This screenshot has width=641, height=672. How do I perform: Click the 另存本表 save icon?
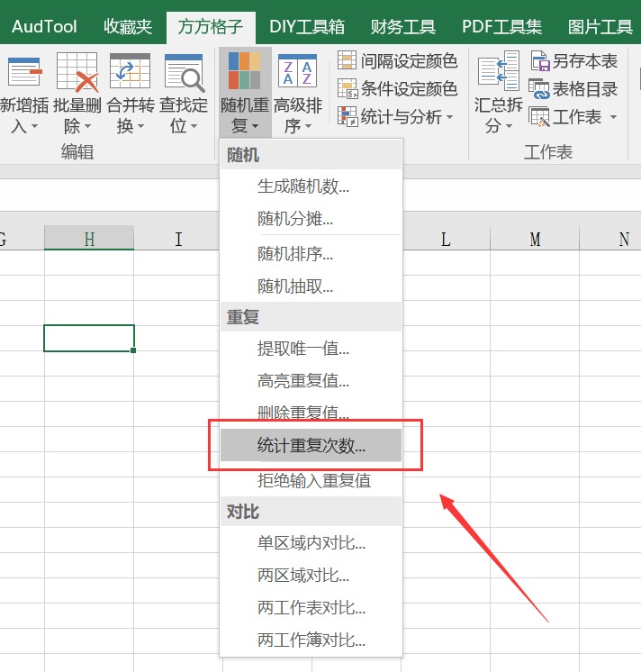click(540, 60)
